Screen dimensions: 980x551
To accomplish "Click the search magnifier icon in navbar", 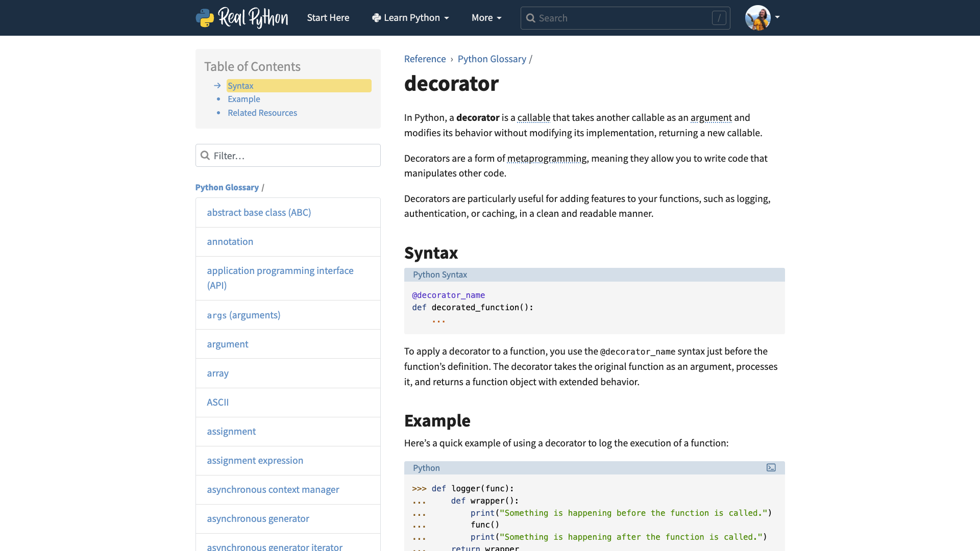I will [531, 18].
